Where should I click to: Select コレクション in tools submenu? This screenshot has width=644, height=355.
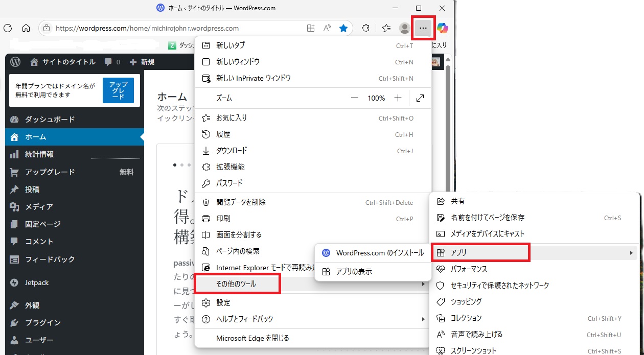click(x=535, y=318)
